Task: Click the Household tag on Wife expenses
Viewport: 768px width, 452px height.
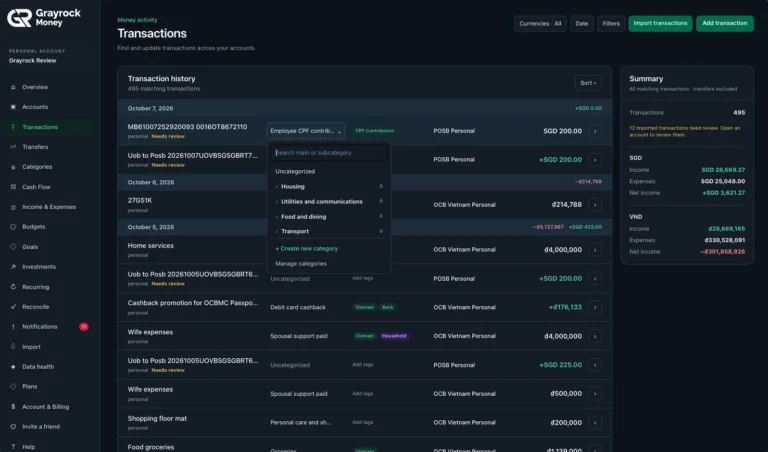Action: coord(394,336)
